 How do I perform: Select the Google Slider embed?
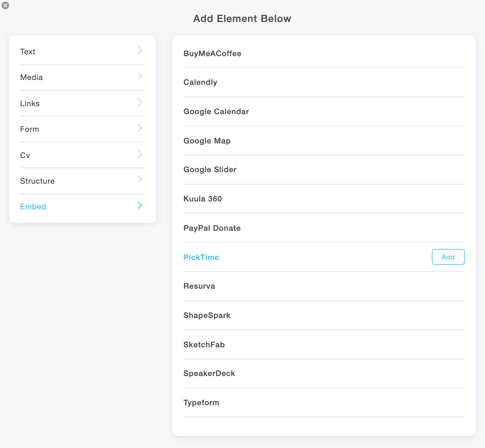[x=324, y=170]
